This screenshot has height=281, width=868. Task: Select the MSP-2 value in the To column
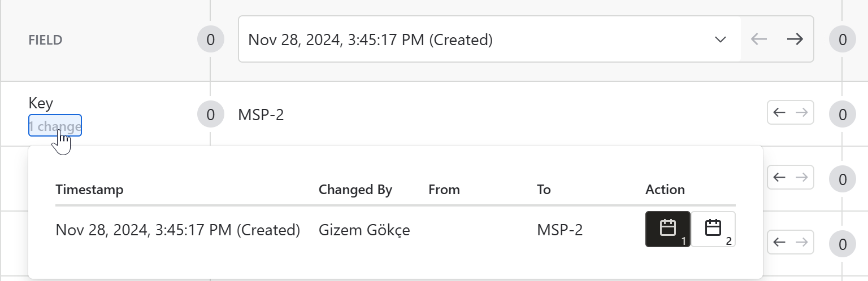(x=559, y=230)
